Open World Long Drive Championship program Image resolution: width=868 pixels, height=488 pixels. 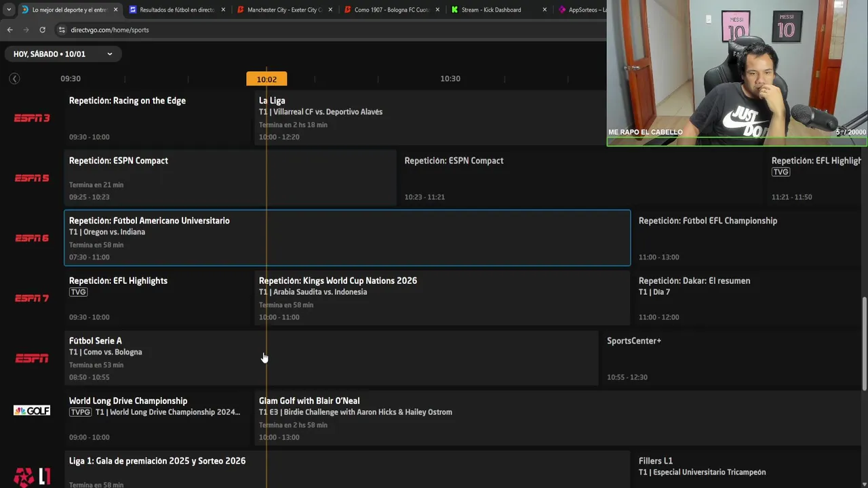tap(159, 418)
